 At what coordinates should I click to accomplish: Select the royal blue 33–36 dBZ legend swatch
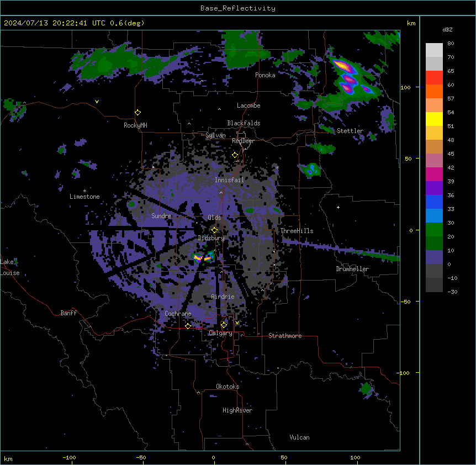(434, 202)
